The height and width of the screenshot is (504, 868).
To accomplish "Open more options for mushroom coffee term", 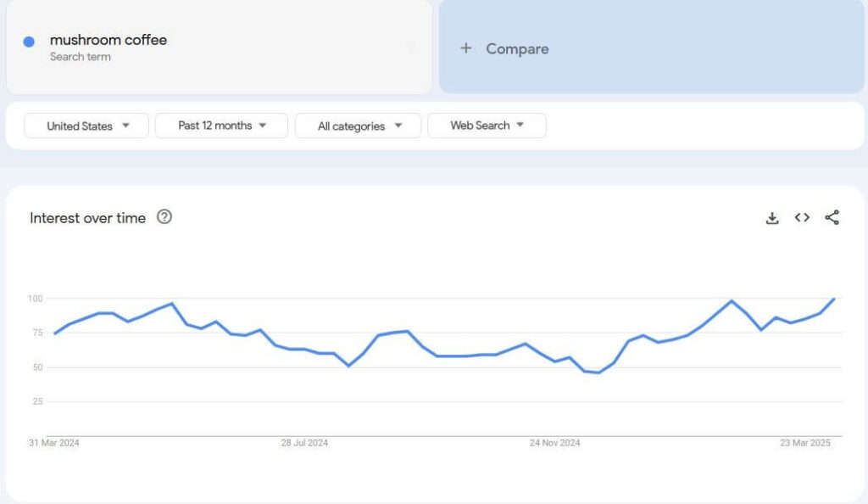I will [x=412, y=47].
